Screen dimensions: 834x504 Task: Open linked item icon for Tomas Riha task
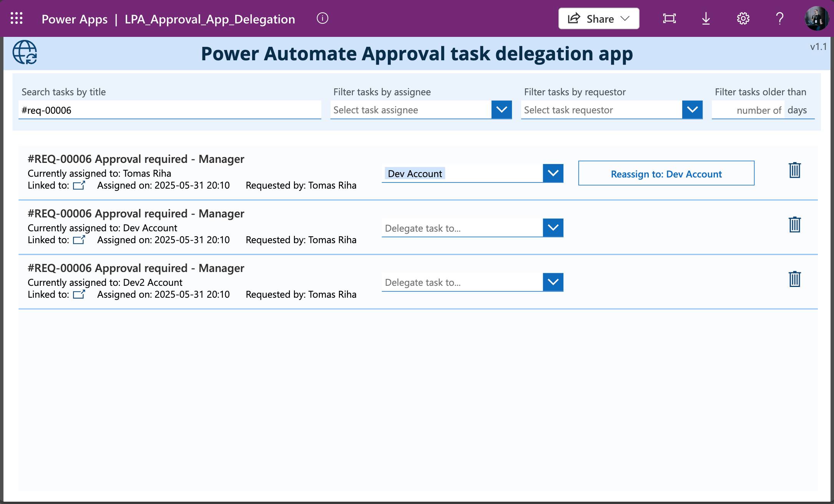[x=79, y=186]
